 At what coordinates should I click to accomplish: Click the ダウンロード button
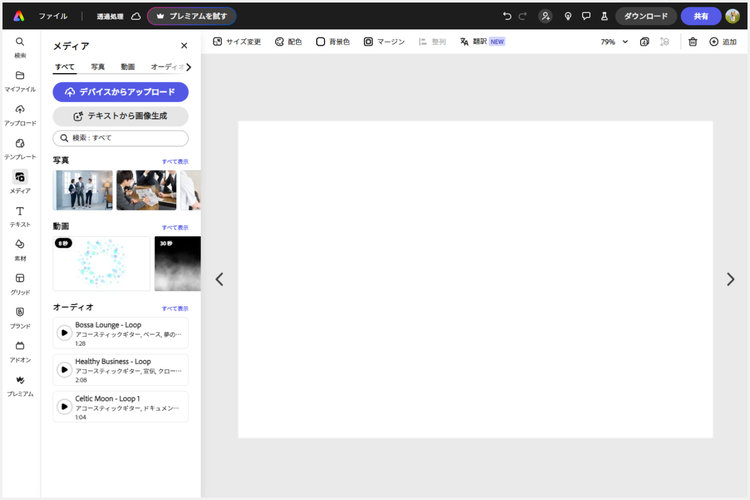click(646, 16)
